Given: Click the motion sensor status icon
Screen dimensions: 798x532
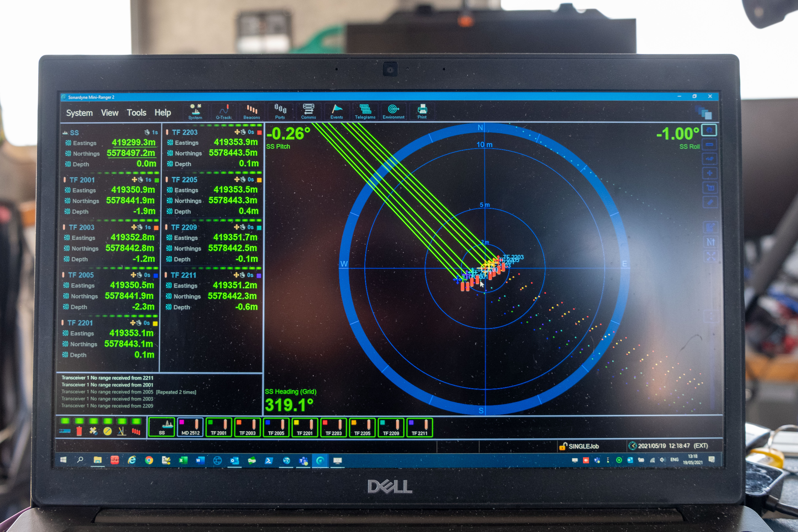Looking at the screenshot, I should (122, 431).
